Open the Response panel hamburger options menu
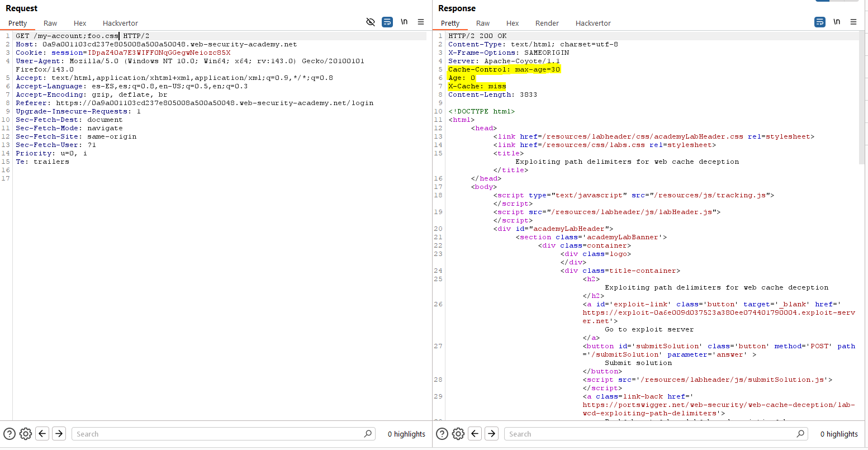This screenshot has width=868, height=450. click(x=853, y=22)
